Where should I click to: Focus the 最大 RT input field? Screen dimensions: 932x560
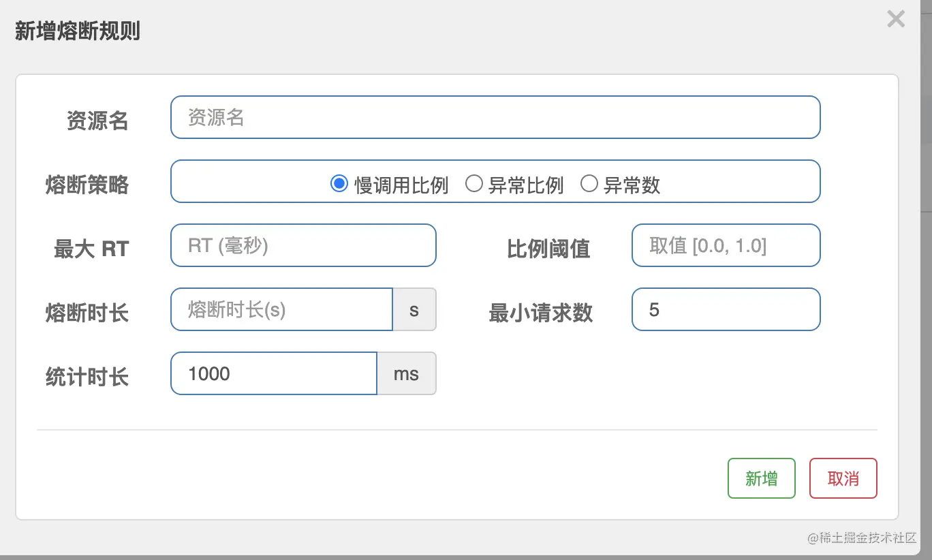coord(303,245)
